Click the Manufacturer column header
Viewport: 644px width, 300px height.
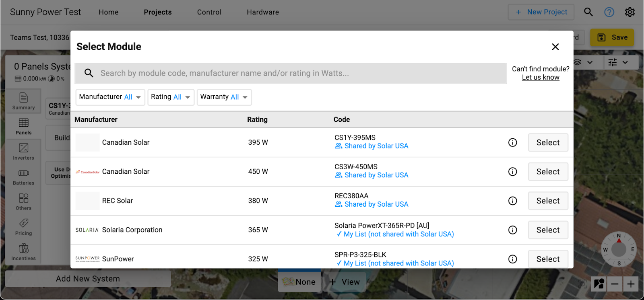coord(96,119)
